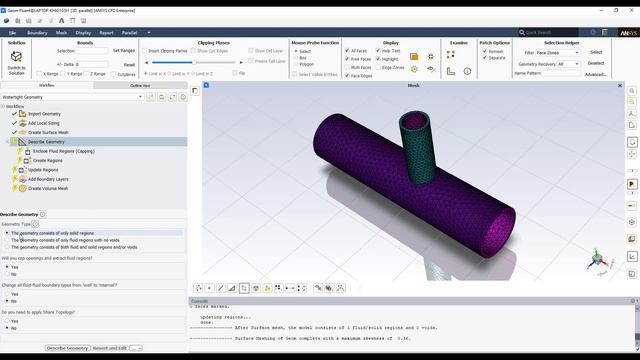Click the Revert and Edit button
Image resolution: width=640 pixels, height=360 pixels.
[x=110, y=348]
